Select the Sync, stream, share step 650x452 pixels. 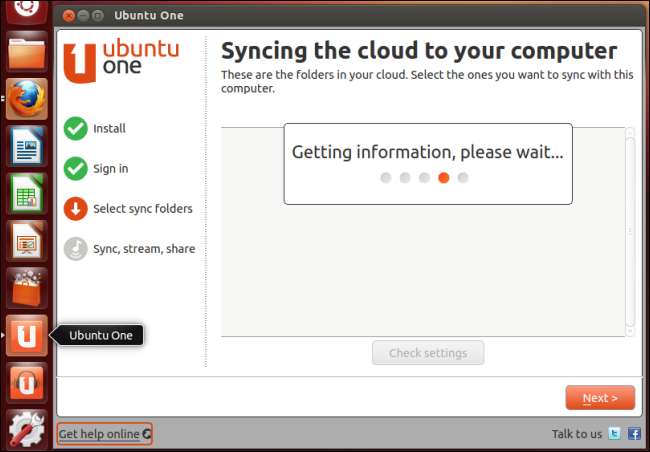click(129, 249)
